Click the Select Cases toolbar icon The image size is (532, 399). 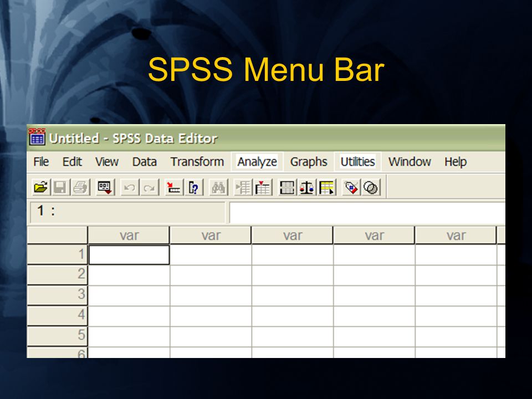pos(327,187)
